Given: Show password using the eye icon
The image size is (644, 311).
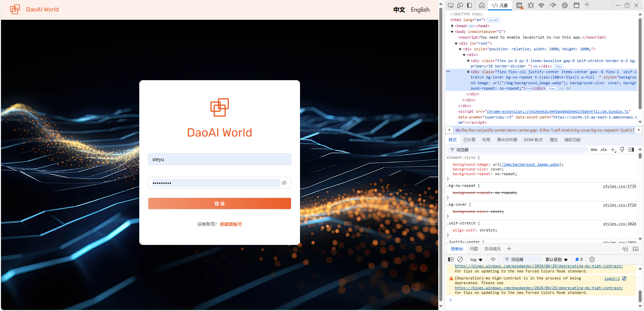Looking at the screenshot, I should pyautogui.click(x=284, y=183).
